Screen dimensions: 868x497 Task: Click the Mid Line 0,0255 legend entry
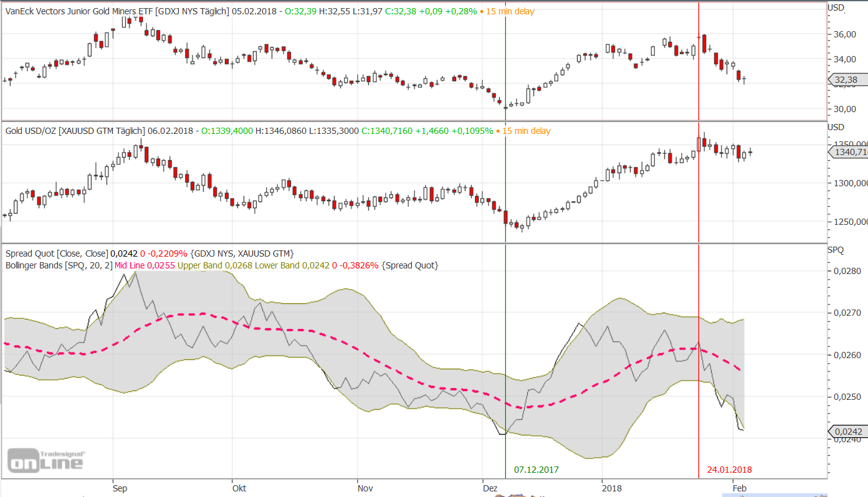point(145,265)
